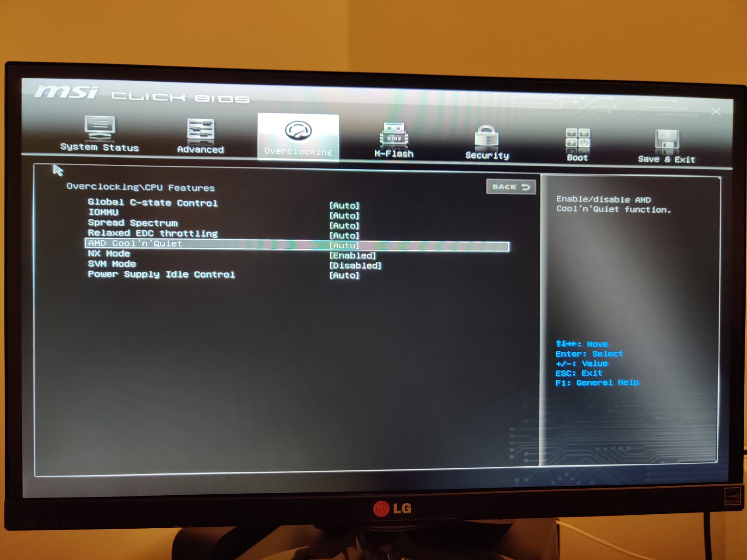Select the Global C-state Control row label
Image resolution: width=747 pixels, height=560 pixels.
tap(153, 203)
